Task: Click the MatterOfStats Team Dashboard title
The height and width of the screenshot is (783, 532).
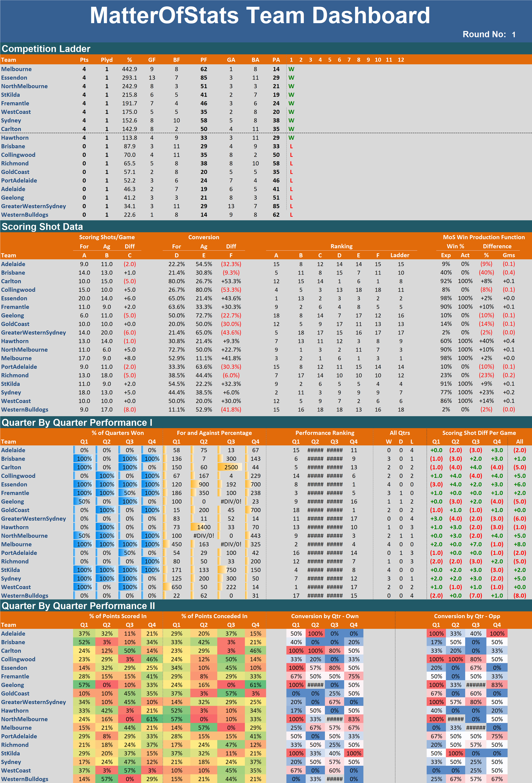Action: (x=259, y=16)
